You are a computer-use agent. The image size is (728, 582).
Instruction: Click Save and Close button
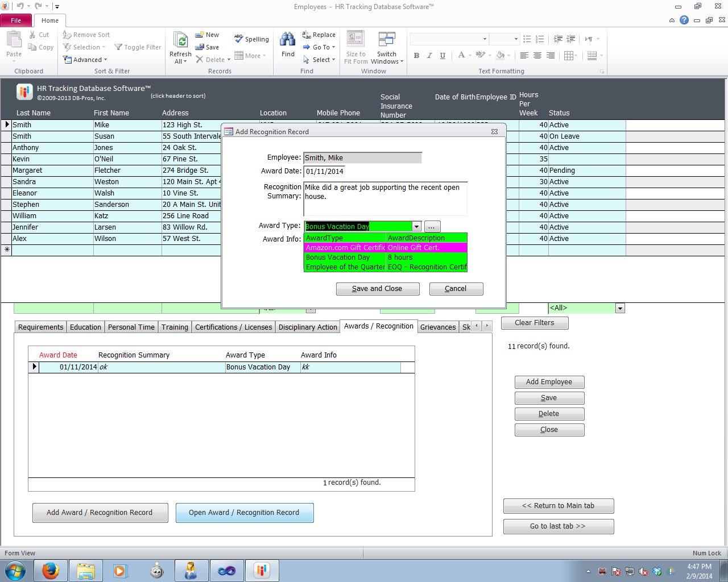pyautogui.click(x=378, y=289)
